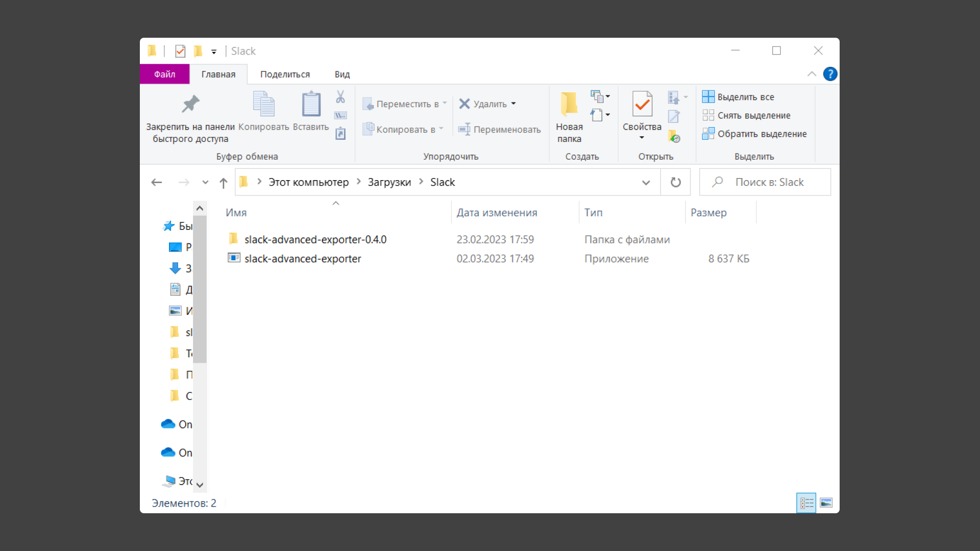Image resolution: width=980 pixels, height=551 pixels.
Task: Expand the address bar history dropdown
Action: [x=646, y=183]
